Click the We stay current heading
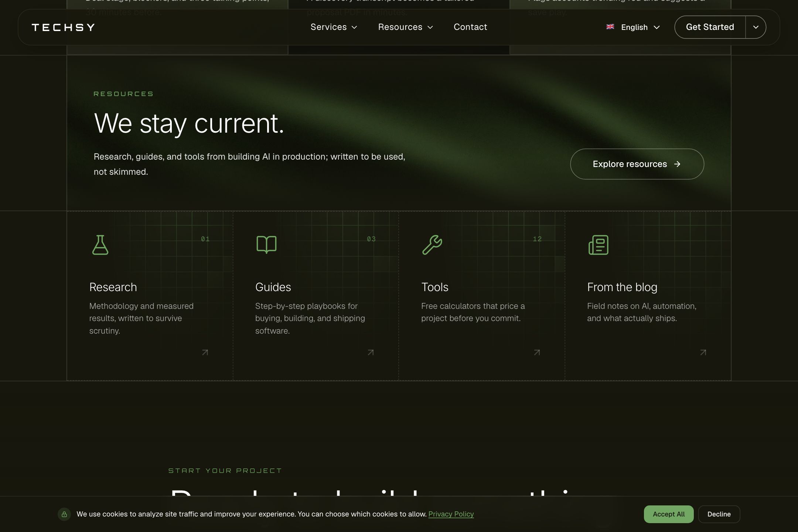The width and height of the screenshot is (798, 532). click(x=189, y=123)
